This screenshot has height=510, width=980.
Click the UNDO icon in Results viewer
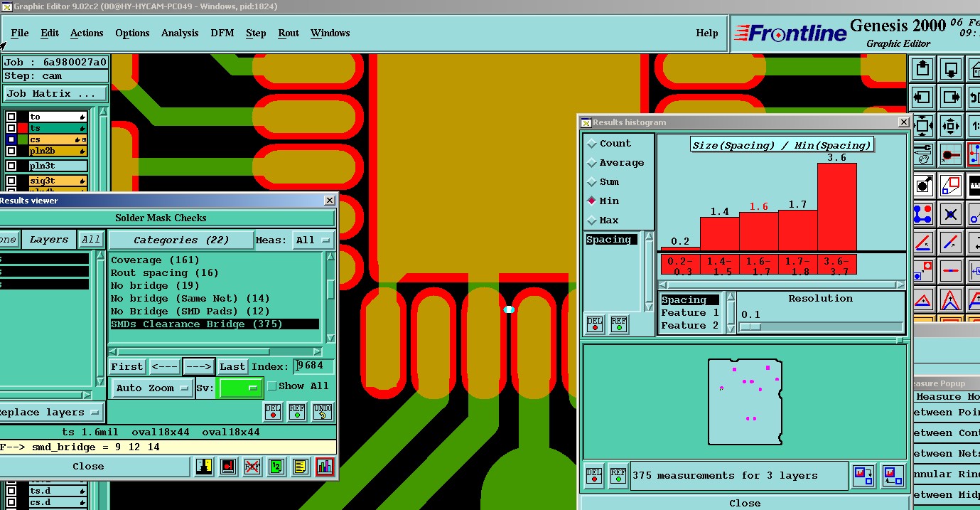tap(322, 412)
